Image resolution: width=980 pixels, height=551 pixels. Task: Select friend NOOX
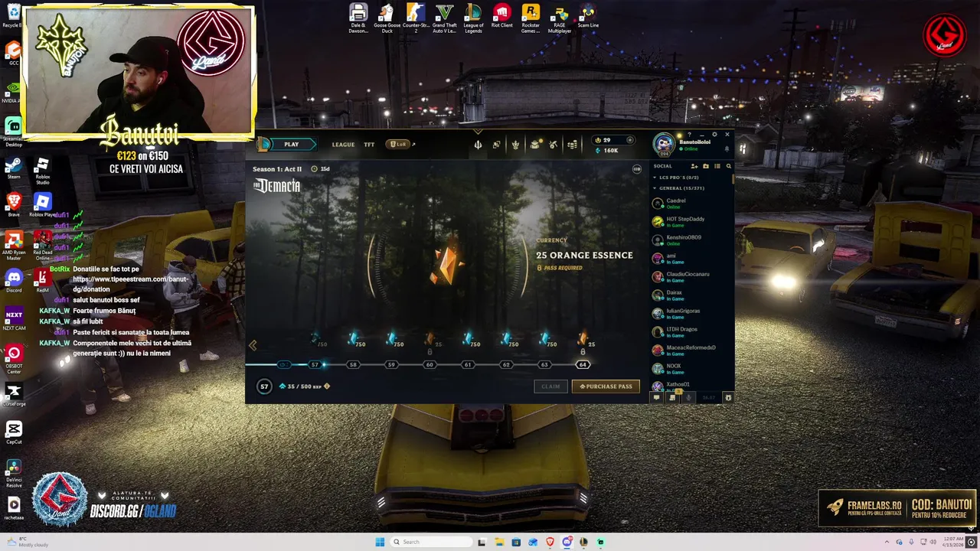click(691, 369)
